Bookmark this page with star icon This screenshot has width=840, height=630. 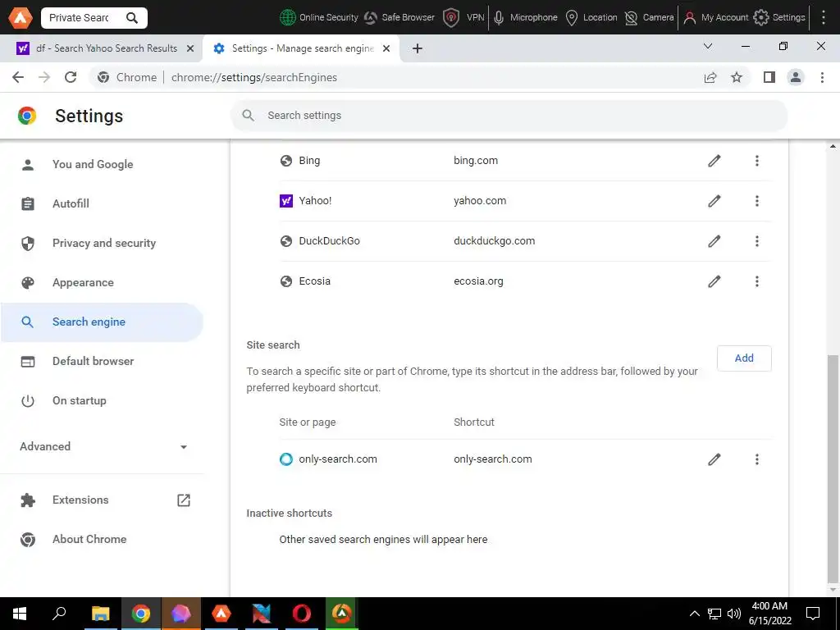coord(737,77)
